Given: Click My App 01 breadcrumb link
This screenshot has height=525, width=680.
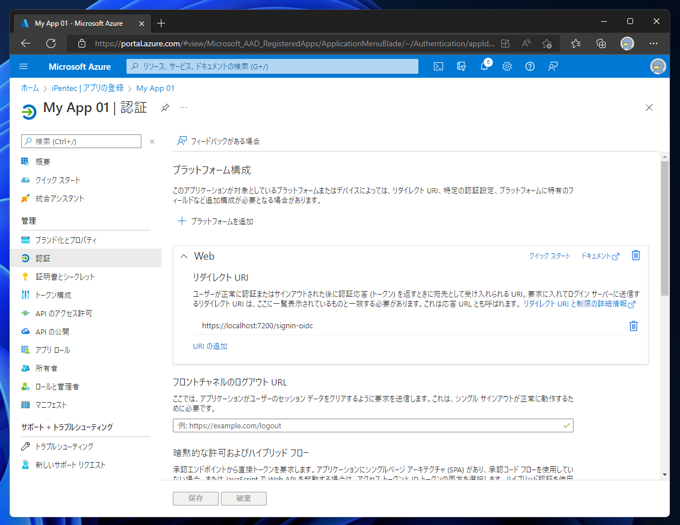Looking at the screenshot, I should click(155, 88).
